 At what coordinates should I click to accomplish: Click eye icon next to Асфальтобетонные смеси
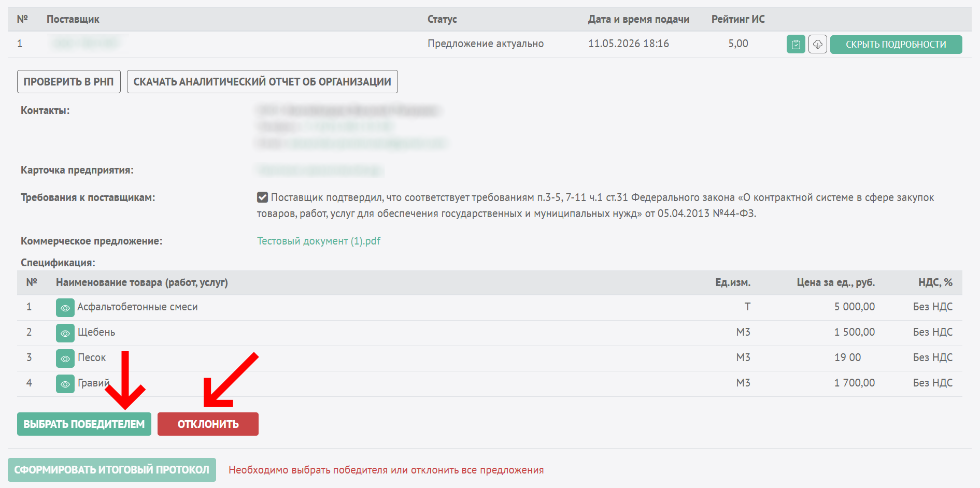coord(65,308)
